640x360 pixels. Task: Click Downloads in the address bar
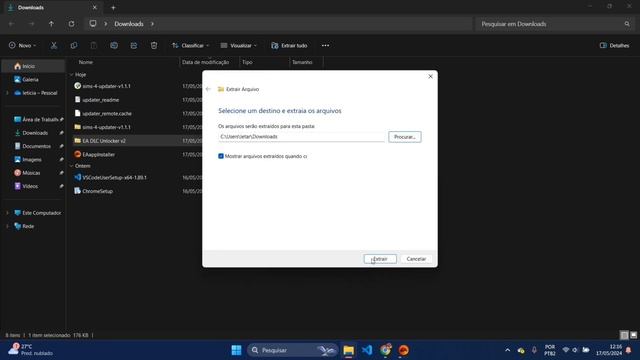[129, 24]
